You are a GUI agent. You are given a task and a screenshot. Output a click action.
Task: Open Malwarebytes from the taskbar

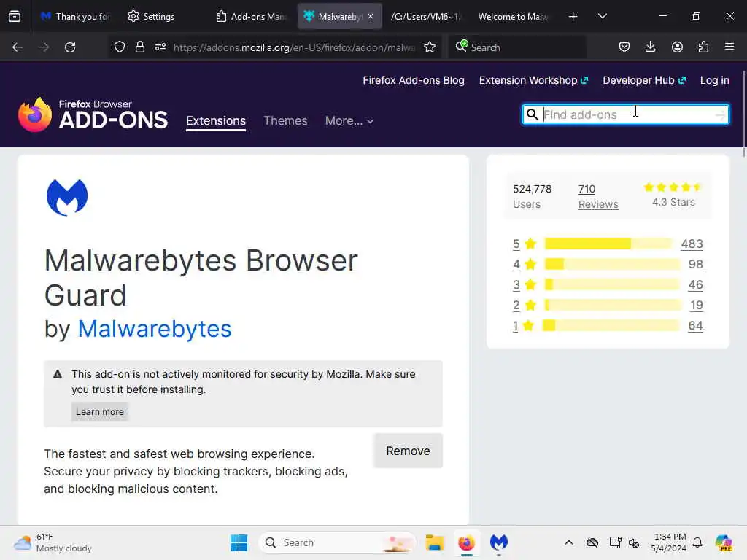499,542
